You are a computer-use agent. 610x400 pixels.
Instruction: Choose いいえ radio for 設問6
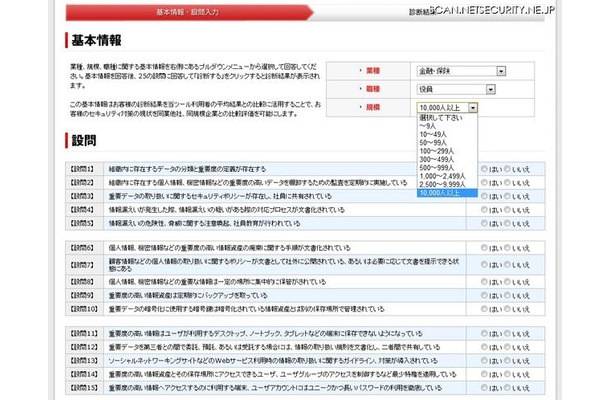[x=507, y=247]
